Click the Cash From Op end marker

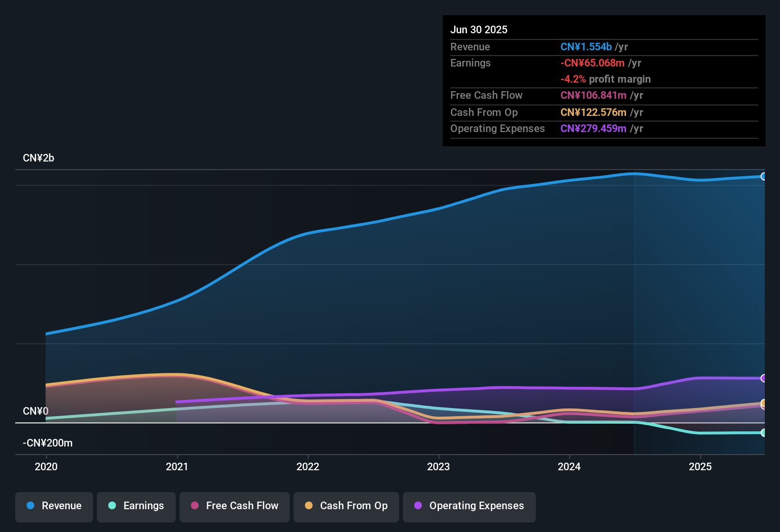(x=763, y=403)
